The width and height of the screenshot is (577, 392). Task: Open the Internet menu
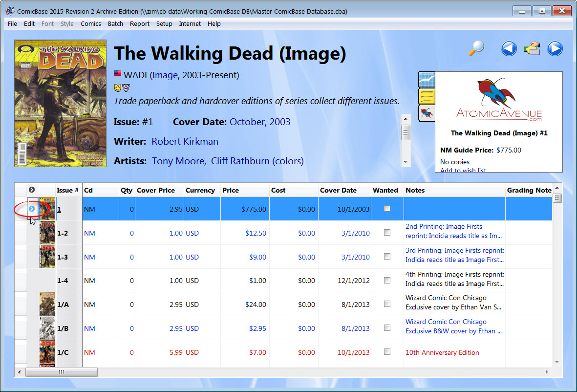190,23
